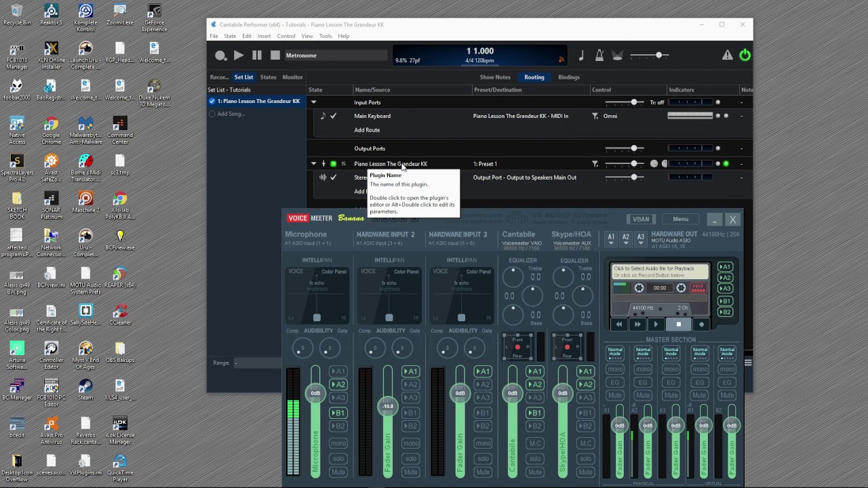Switch to the Bindings tab

pos(568,77)
